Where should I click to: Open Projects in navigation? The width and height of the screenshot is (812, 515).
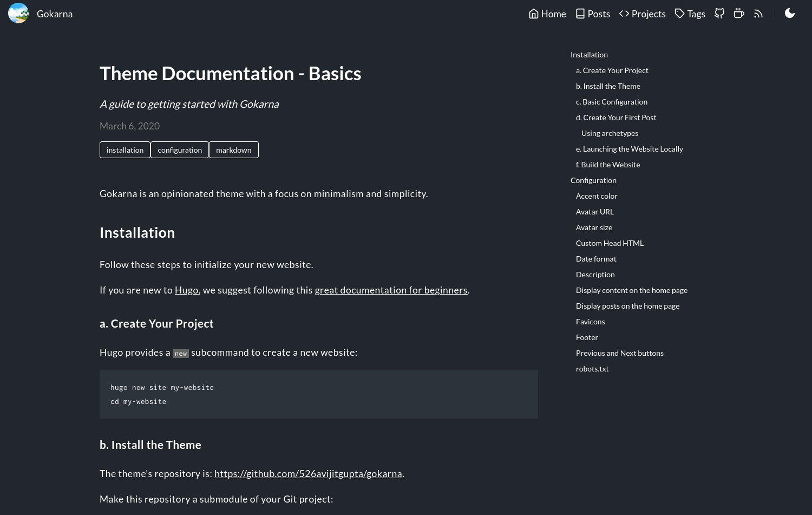point(643,14)
